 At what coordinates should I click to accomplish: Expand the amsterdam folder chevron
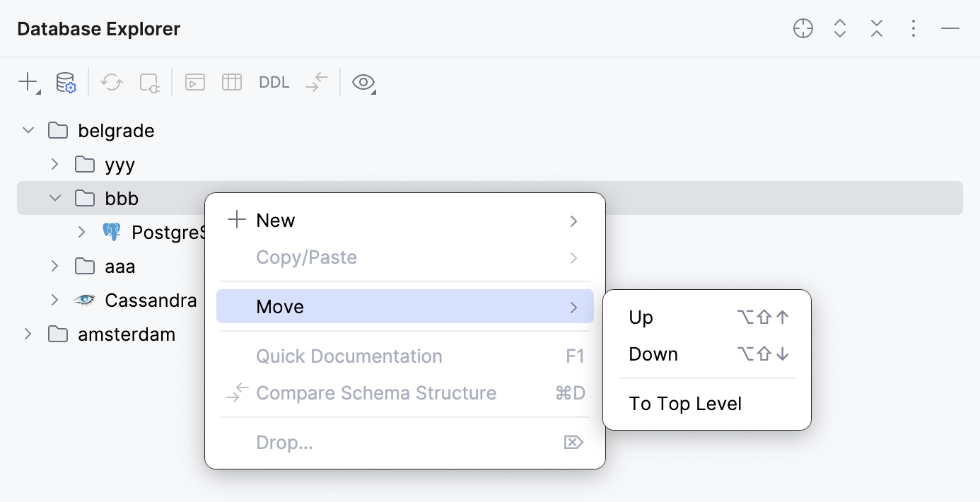coord(28,334)
